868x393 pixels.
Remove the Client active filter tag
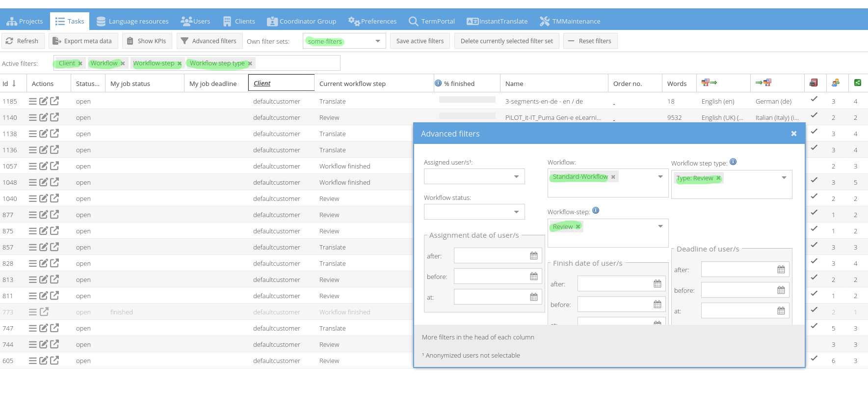click(x=80, y=63)
